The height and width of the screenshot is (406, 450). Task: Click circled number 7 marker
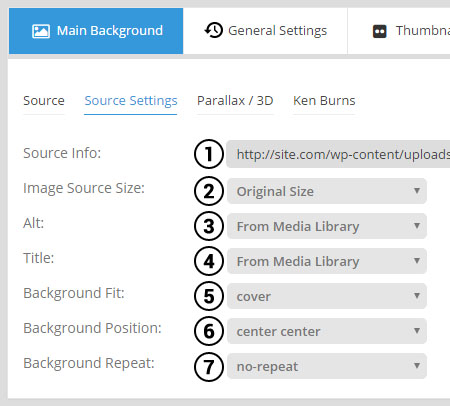[x=209, y=367]
